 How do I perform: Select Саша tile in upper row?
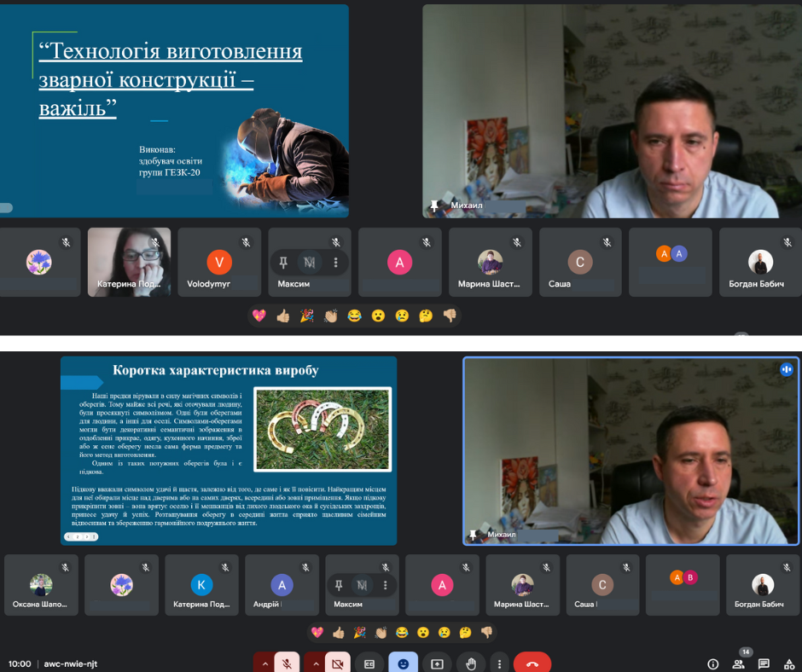[x=580, y=263]
